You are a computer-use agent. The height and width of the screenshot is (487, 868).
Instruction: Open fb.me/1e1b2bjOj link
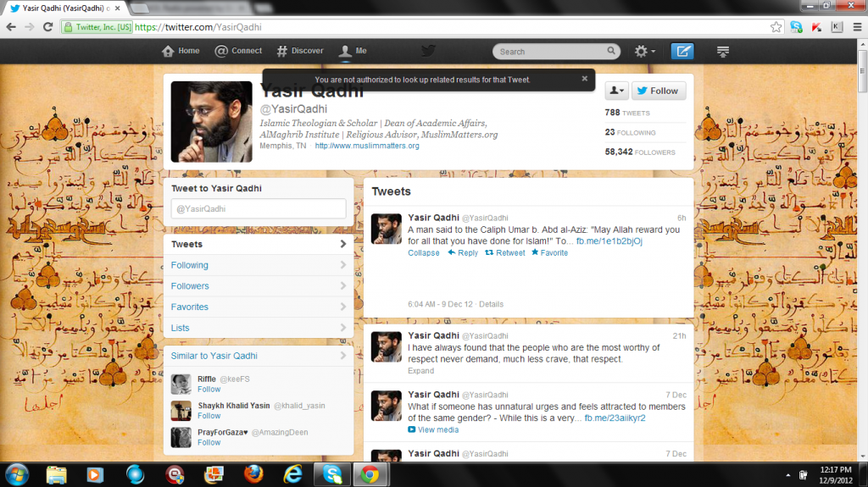pos(609,241)
